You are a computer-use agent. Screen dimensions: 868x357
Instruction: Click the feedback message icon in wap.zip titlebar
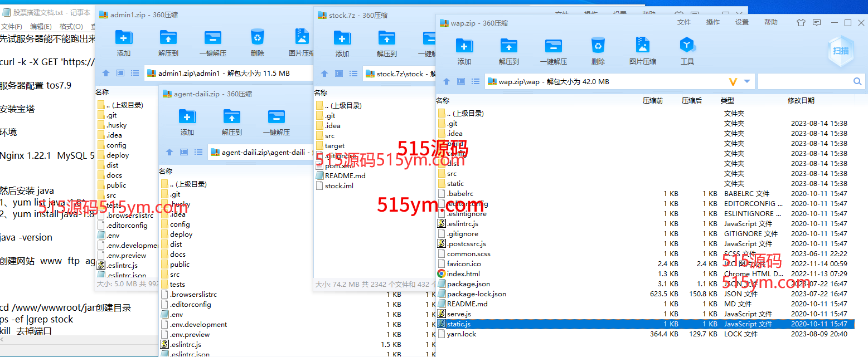point(817,23)
